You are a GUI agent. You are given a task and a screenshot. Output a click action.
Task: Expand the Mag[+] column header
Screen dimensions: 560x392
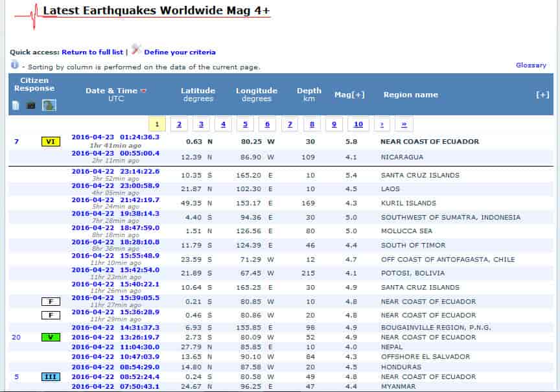[x=349, y=95]
